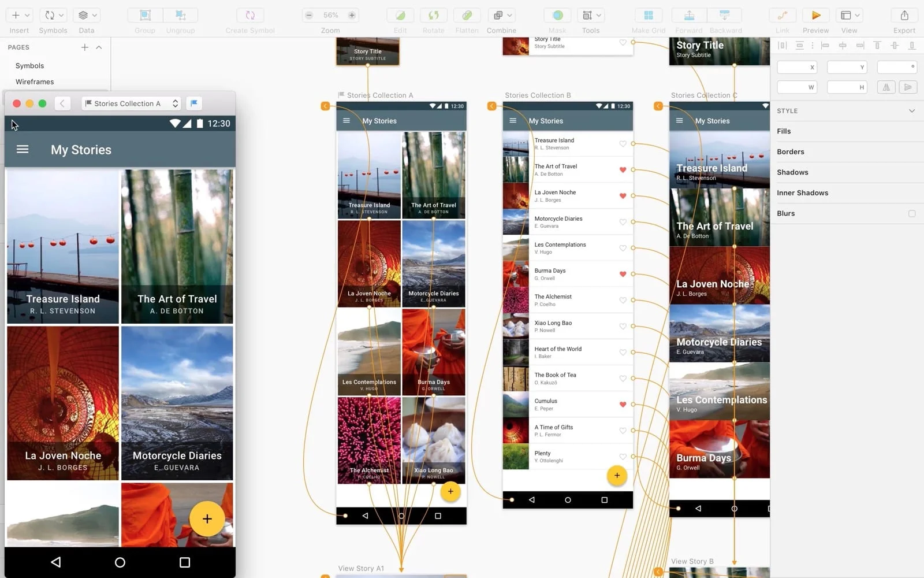This screenshot has width=924, height=578.
Task: Click yellow plus button in Stories Collection B
Action: (x=617, y=476)
